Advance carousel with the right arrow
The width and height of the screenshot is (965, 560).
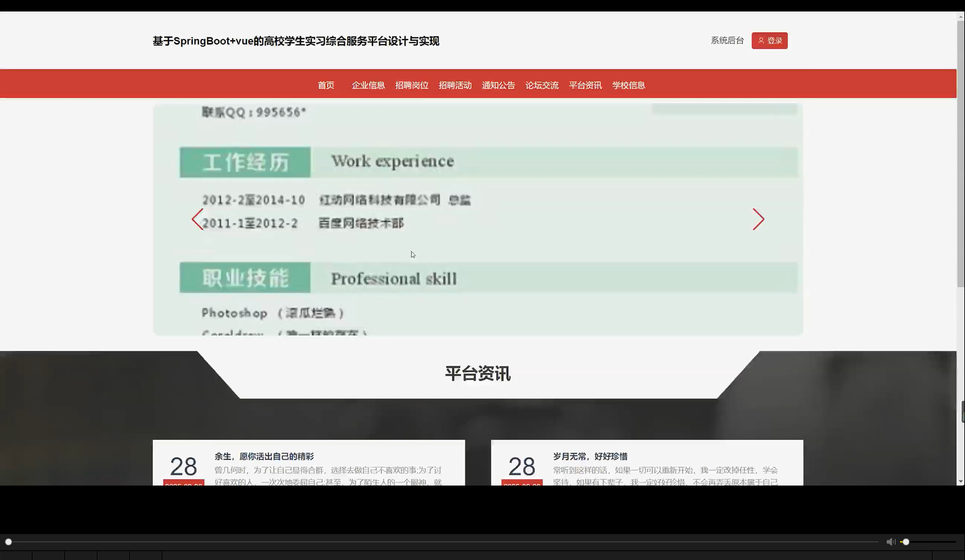point(758,220)
